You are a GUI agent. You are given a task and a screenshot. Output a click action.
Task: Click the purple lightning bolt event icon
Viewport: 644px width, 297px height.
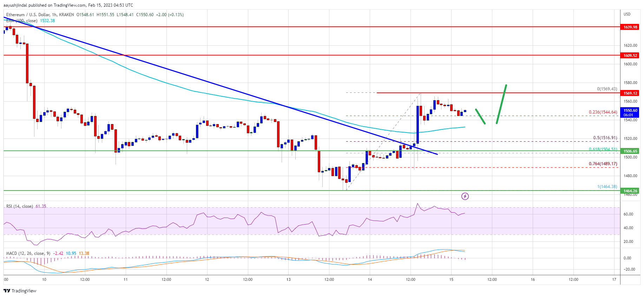pos(465,196)
